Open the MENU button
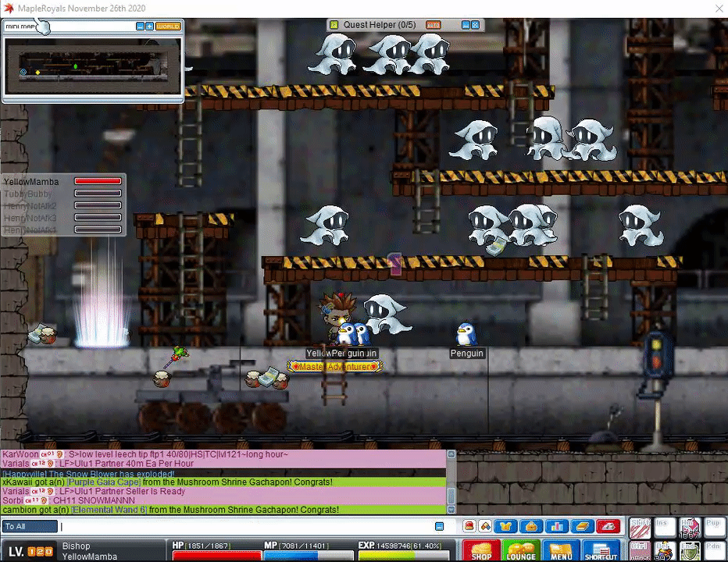This screenshot has height=562, width=728. [x=561, y=551]
